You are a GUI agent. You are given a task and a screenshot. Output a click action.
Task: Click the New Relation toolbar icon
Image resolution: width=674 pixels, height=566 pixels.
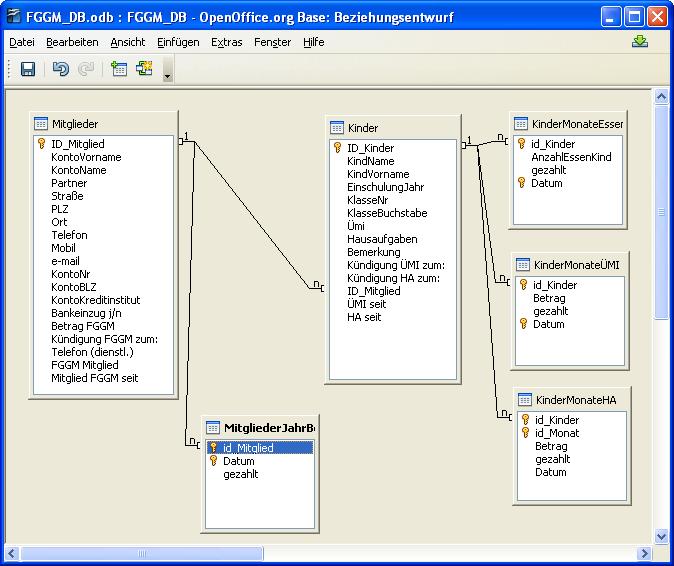coord(144,69)
